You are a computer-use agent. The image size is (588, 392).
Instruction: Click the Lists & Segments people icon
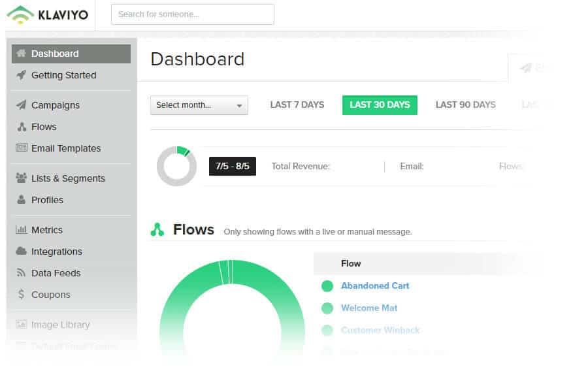tap(22, 178)
